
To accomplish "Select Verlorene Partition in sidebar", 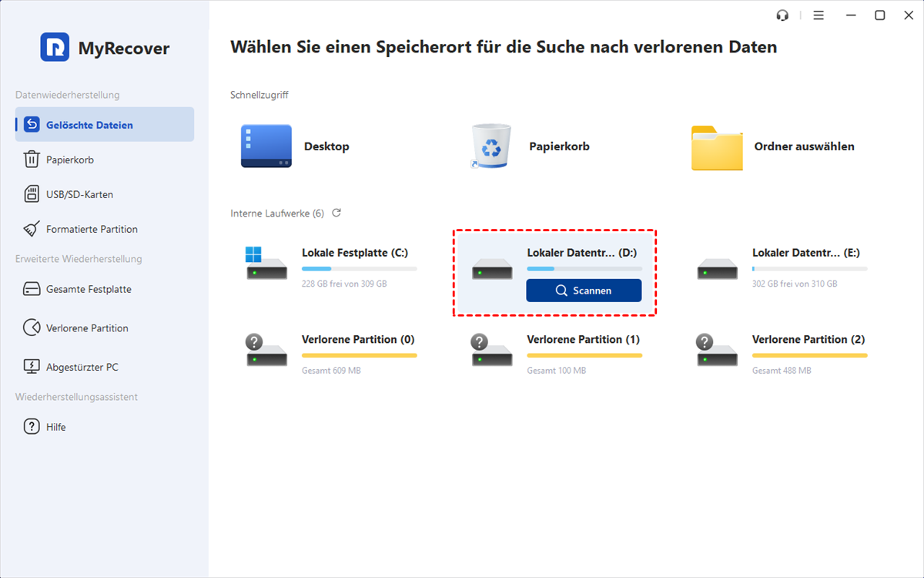I will tap(87, 328).
